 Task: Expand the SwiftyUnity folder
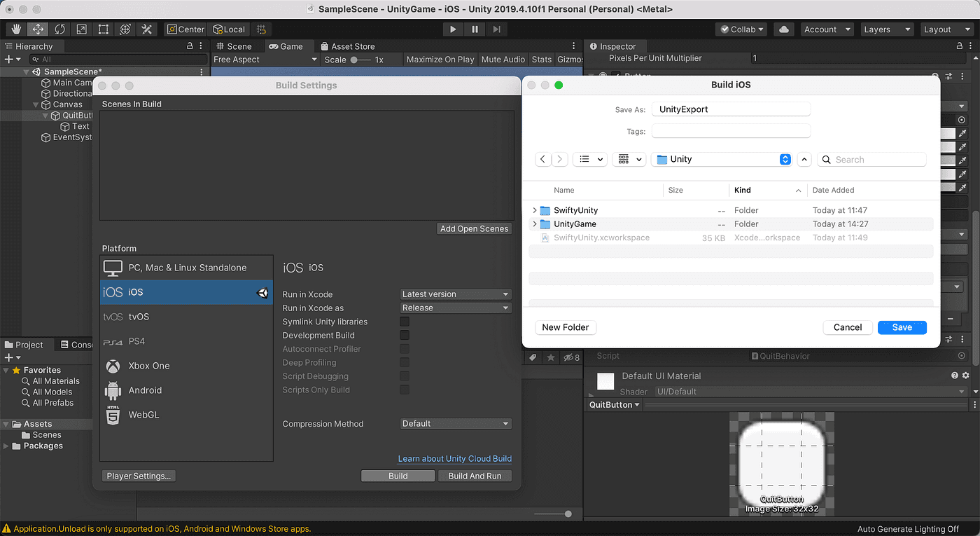[x=535, y=210]
